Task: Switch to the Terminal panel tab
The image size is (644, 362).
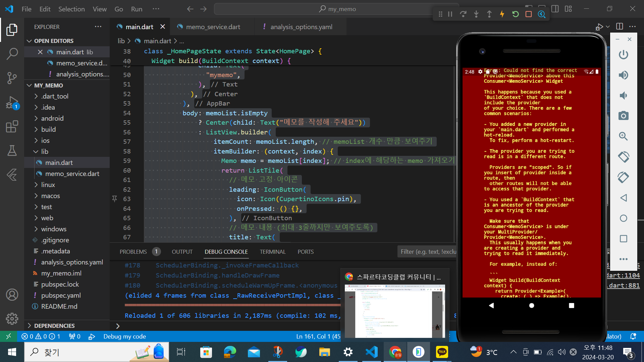Action: [x=272, y=252]
